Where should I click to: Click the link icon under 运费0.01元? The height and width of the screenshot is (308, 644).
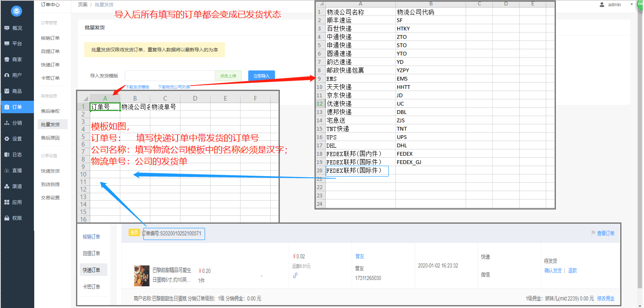tap(295, 275)
